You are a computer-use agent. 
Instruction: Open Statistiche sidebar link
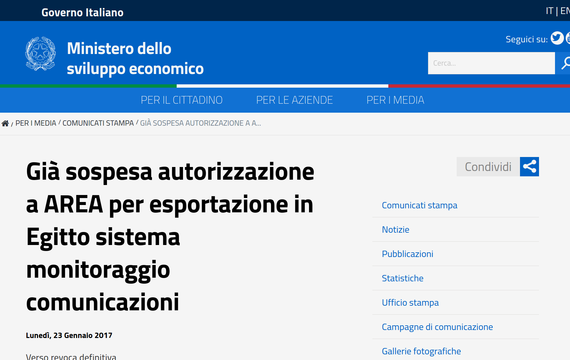pos(402,278)
